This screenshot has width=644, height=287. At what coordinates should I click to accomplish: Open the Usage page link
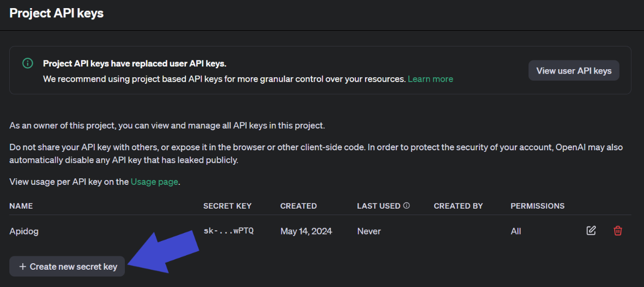pos(154,182)
